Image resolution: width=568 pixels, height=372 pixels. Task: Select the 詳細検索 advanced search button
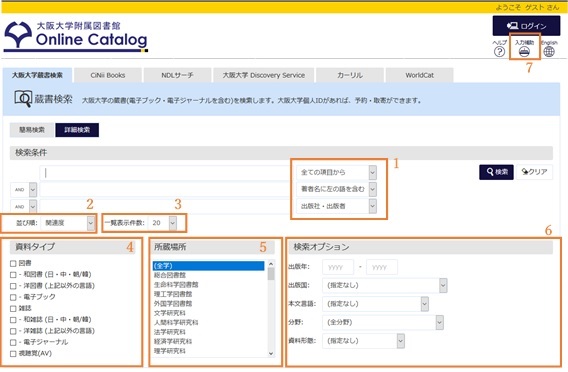[x=77, y=130]
